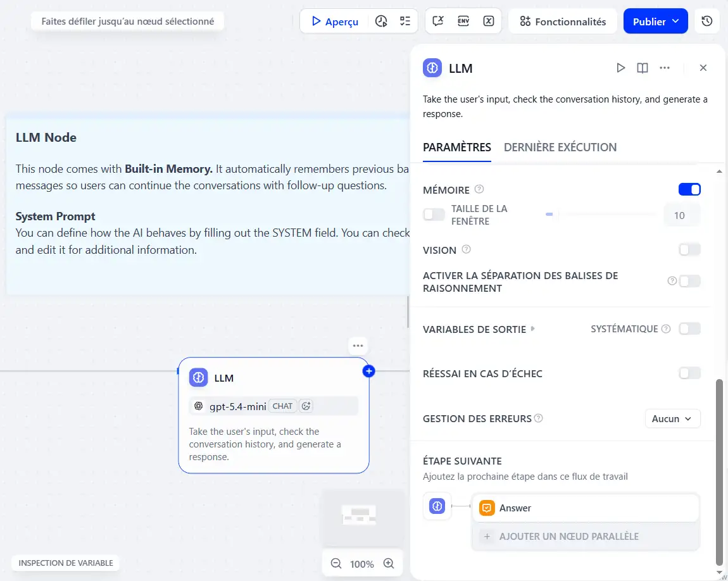Click the window size value field showing 10

pyautogui.click(x=682, y=215)
